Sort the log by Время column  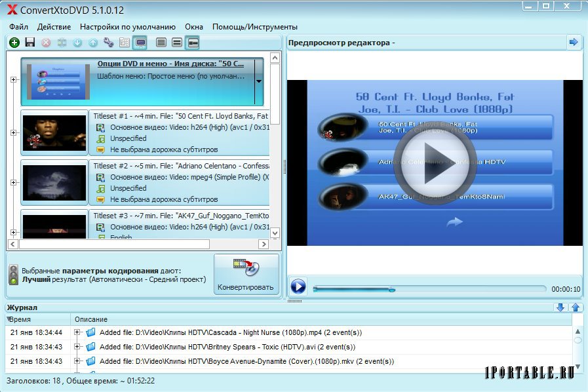pyautogui.click(x=38, y=319)
